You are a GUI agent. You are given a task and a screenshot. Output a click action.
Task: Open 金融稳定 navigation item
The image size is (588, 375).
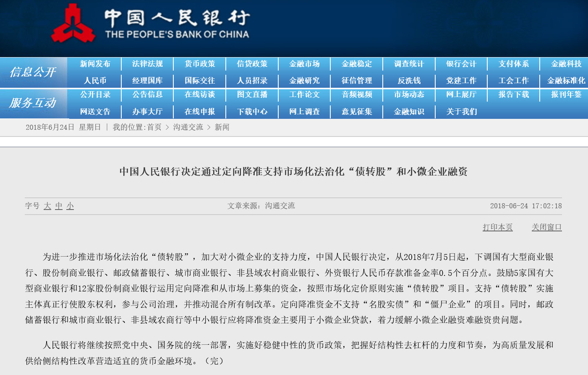click(357, 64)
